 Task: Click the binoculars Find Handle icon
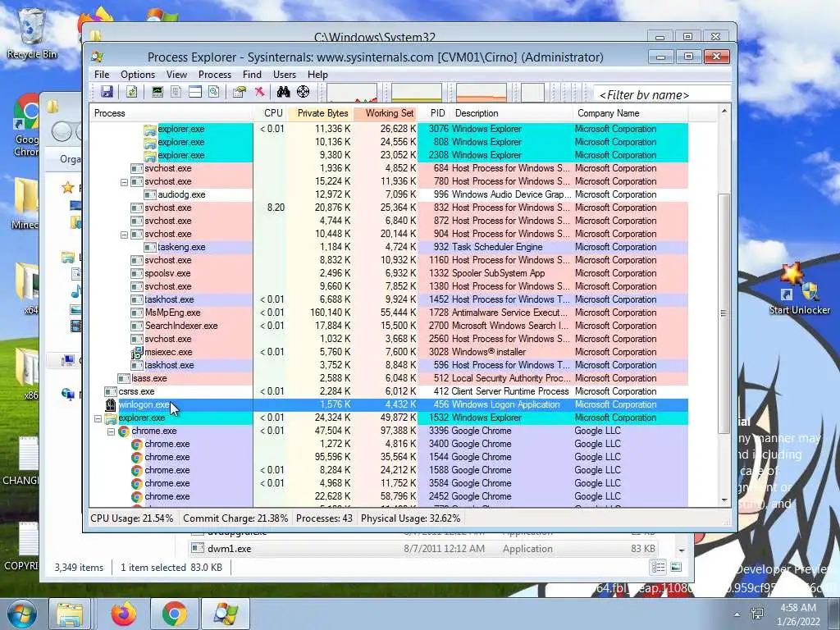(283, 92)
